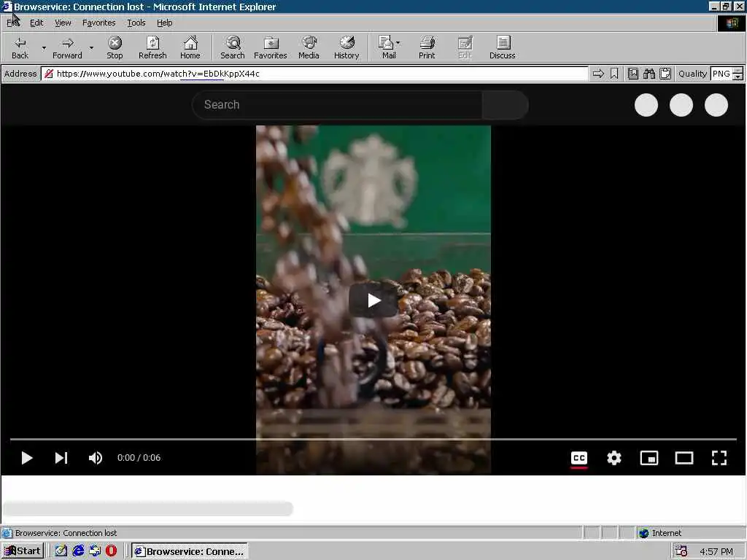The width and height of the screenshot is (747, 560).
Task: Click the Windows logo throbber icon
Action: [x=732, y=23]
